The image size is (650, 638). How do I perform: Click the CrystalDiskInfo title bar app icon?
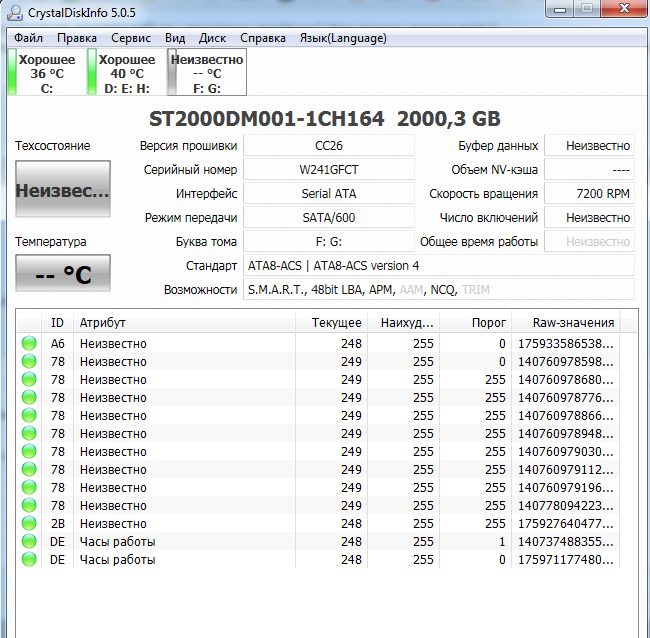point(15,12)
